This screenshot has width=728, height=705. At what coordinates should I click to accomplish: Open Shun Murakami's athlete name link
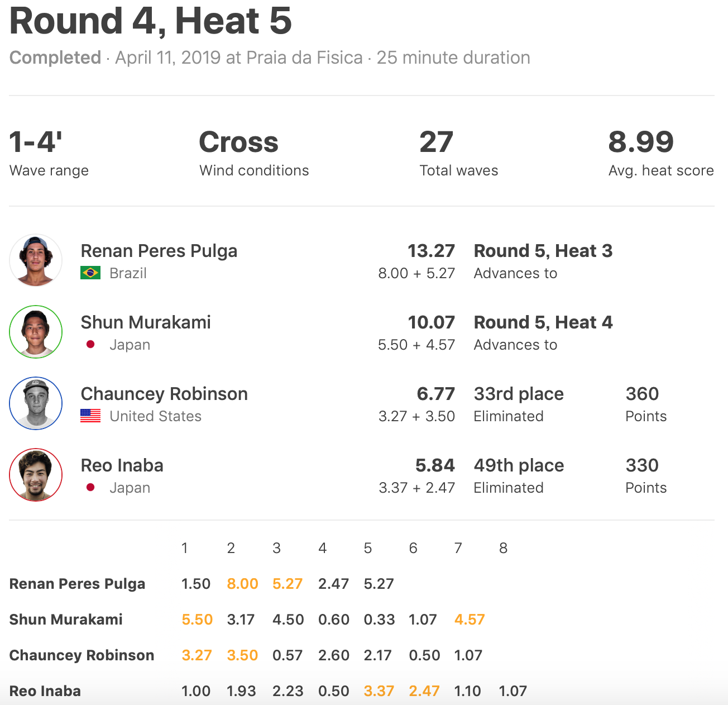146,322
